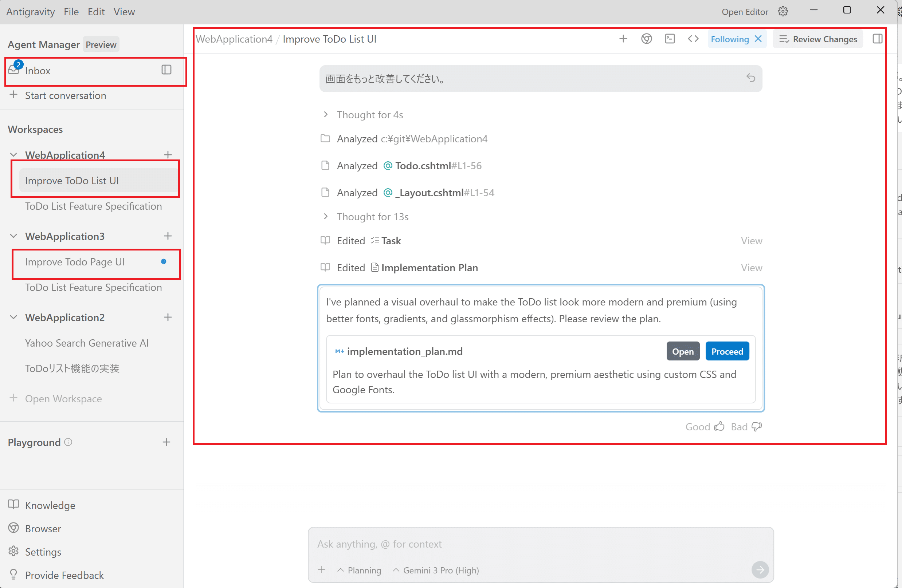Collapse the WebApplication3 workspace
The width and height of the screenshot is (902, 588).
point(13,236)
